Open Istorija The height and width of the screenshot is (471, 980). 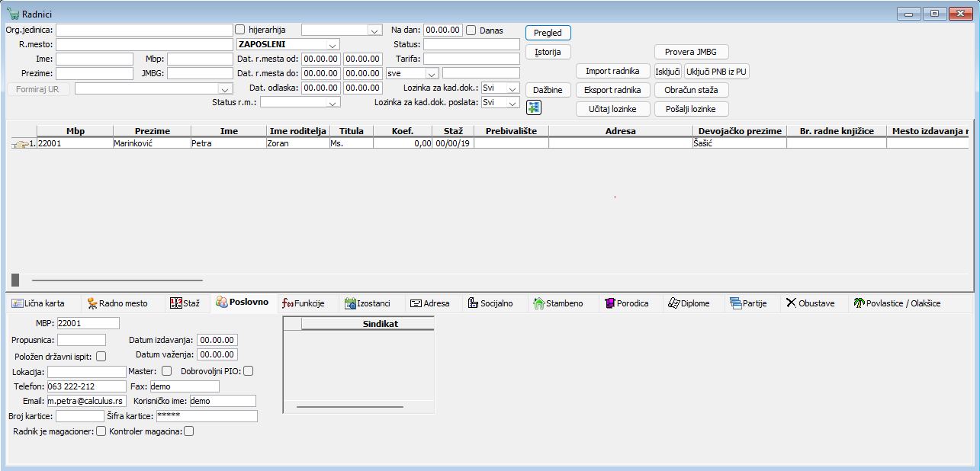pyautogui.click(x=548, y=52)
